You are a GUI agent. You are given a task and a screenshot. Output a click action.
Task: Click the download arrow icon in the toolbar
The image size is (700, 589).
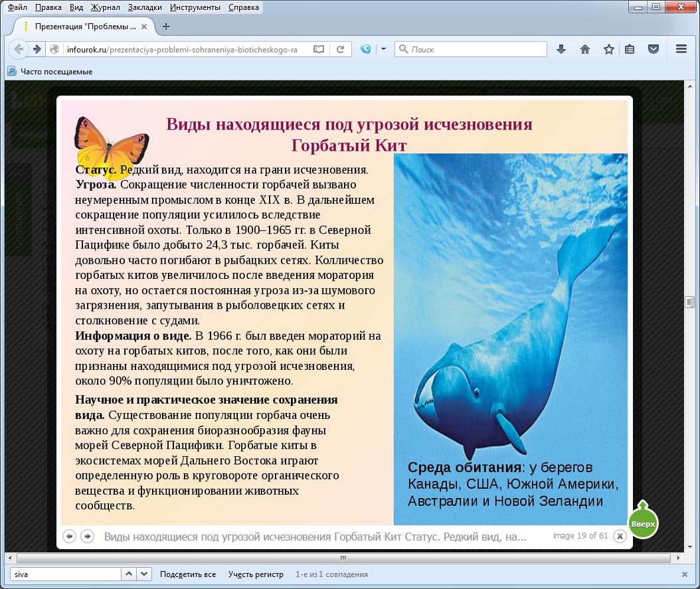pos(561,49)
